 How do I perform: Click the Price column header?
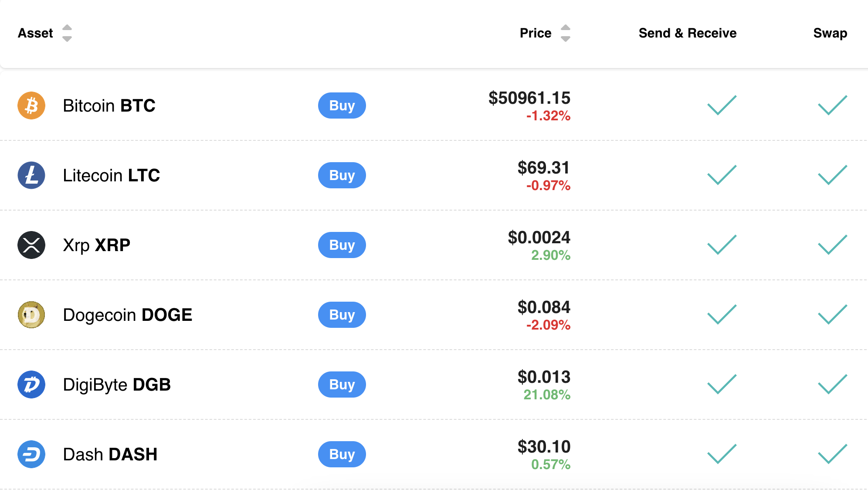pos(536,33)
